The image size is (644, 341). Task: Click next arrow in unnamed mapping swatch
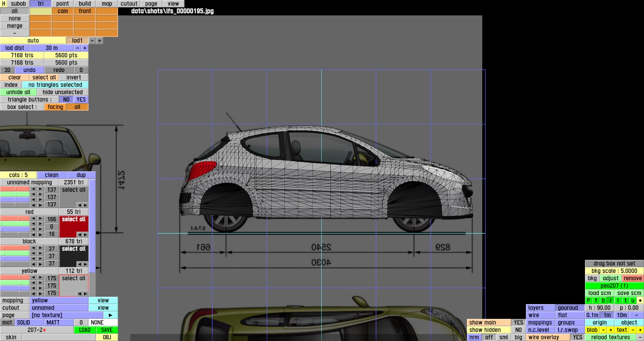[85, 205]
